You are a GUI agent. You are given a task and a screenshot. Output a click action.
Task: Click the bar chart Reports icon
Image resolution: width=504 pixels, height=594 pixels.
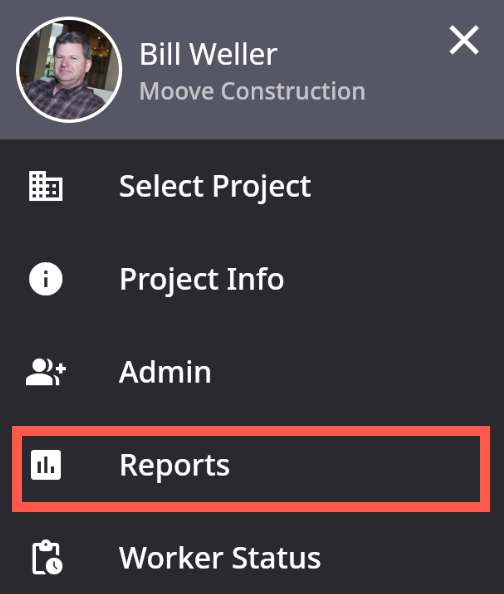point(46,465)
